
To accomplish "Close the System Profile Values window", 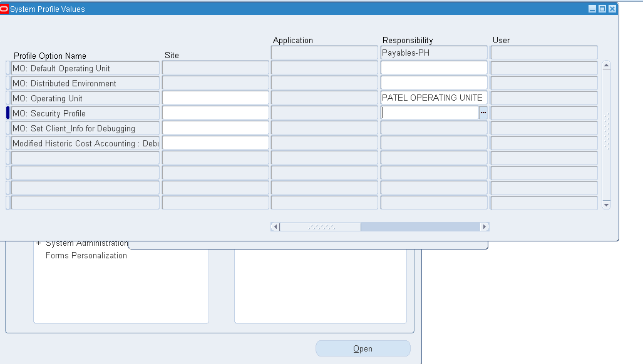I will [x=612, y=9].
